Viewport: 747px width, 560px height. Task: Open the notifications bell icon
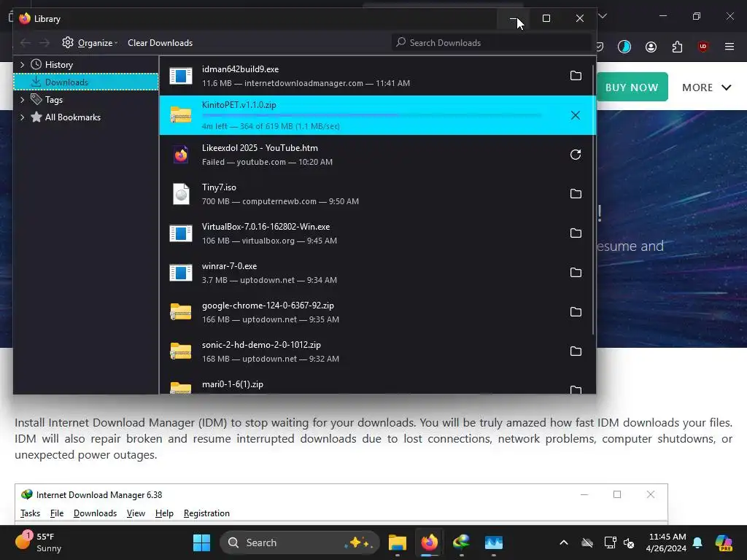pos(697,542)
